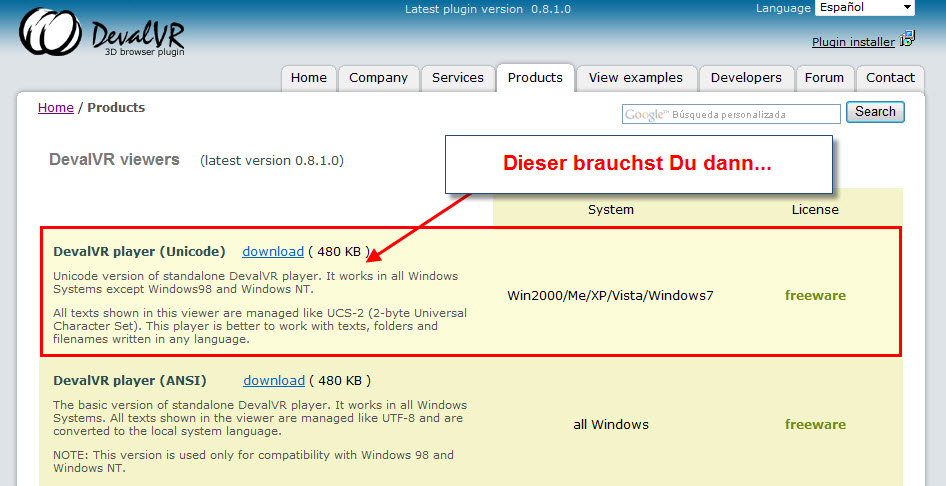
Task: Click the Home breadcrumb link
Action: coord(55,108)
